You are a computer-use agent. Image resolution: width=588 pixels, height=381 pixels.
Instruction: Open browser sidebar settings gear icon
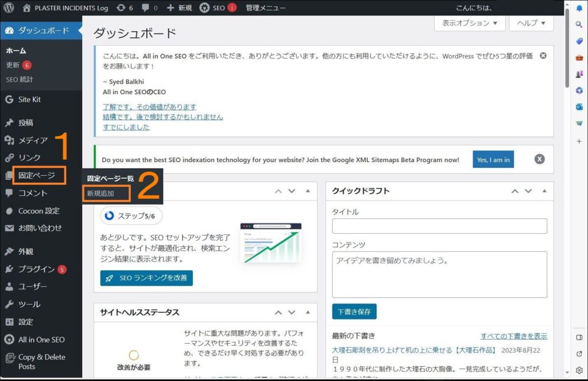pyautogui.click(x=579, y=370)
